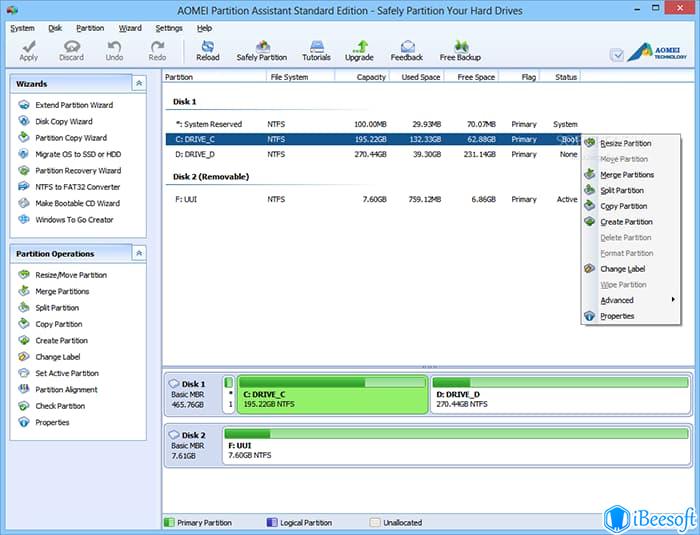700x535 pixels.
Task: Collapse the Wizards panel
Action: (x=139, y=83)
